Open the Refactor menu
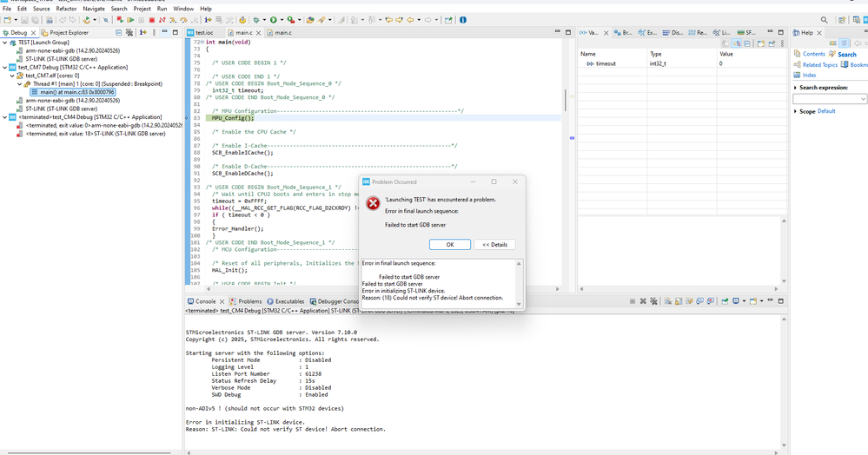The width and height of the screenshot is (868, 455). [66, 9]
